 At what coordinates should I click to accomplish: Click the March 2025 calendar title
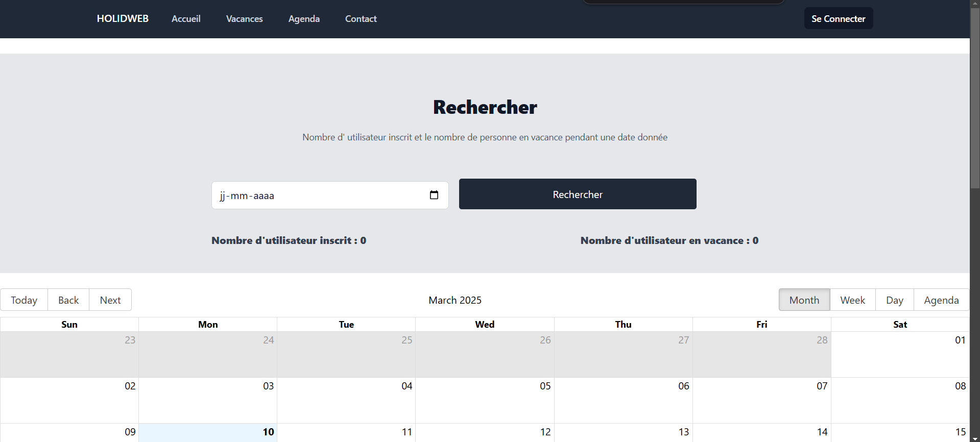[x=455, y=300]
